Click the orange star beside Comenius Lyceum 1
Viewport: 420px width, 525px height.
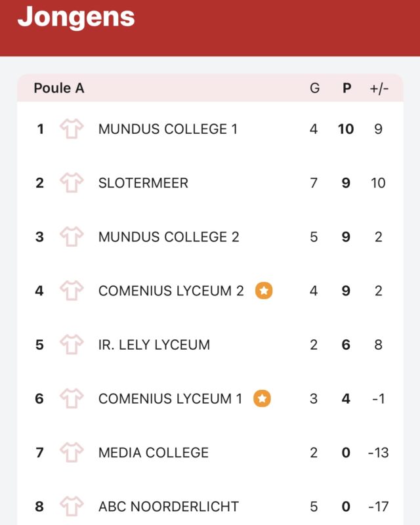click(262, 398)
